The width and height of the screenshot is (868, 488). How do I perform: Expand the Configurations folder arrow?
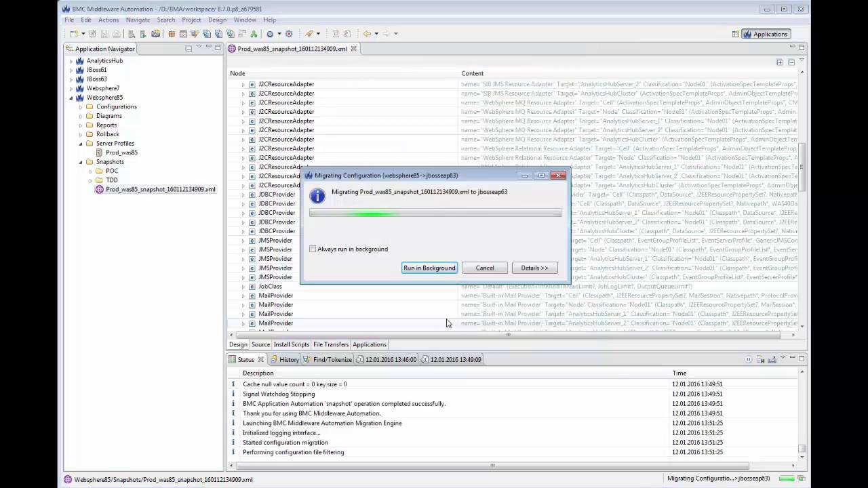[80, 106]
